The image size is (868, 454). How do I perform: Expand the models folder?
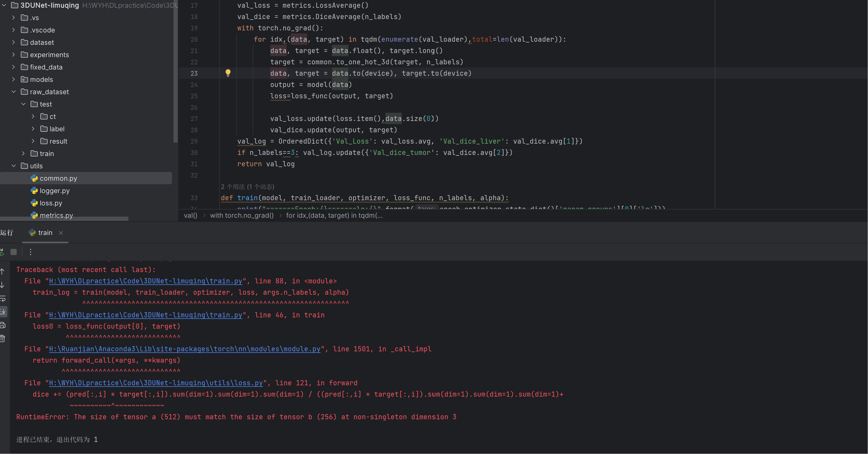click(13, 79)
